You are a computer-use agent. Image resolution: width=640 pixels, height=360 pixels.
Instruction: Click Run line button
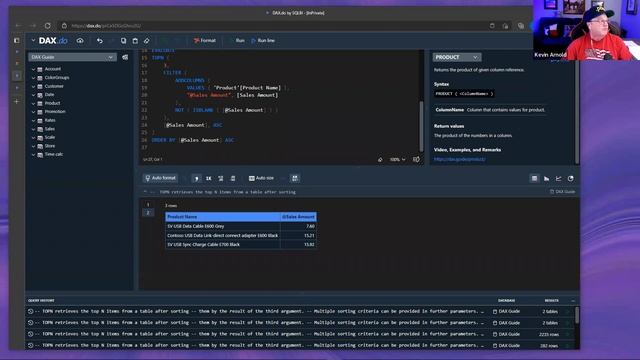(263, 40)
